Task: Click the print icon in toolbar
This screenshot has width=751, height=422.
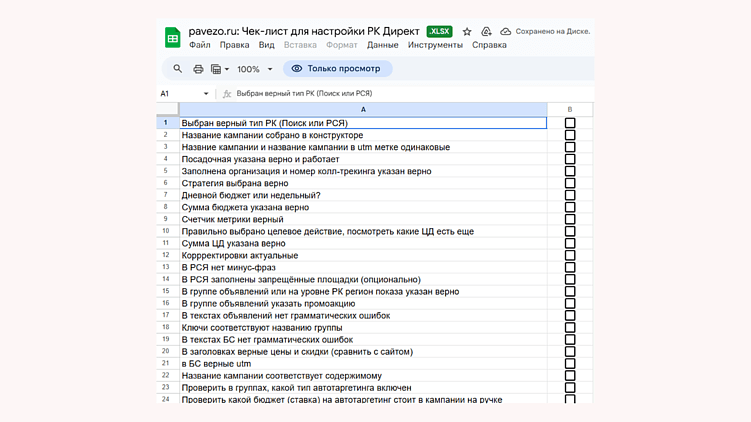Action: (x=198, y=69)
